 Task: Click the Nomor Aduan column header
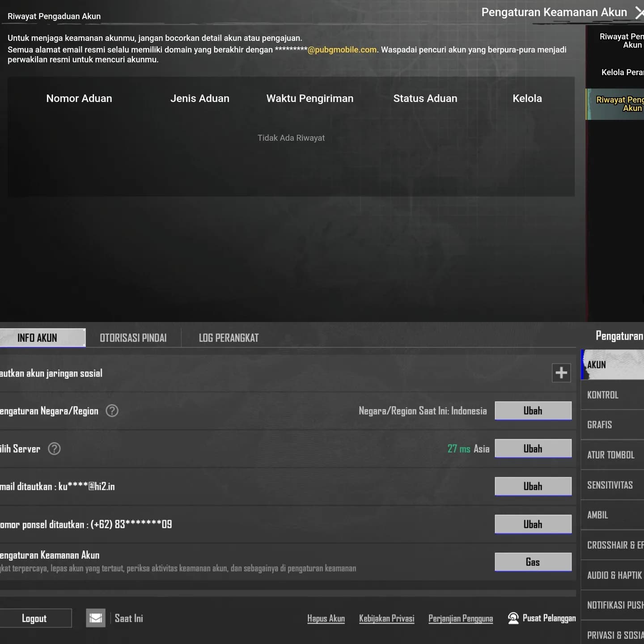(79, 98)
